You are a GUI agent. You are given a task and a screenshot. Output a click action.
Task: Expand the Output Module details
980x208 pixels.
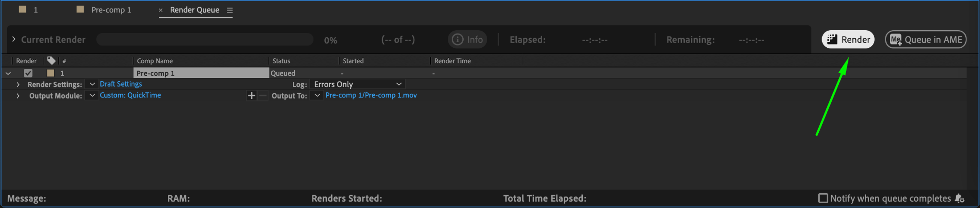point(18,96)
